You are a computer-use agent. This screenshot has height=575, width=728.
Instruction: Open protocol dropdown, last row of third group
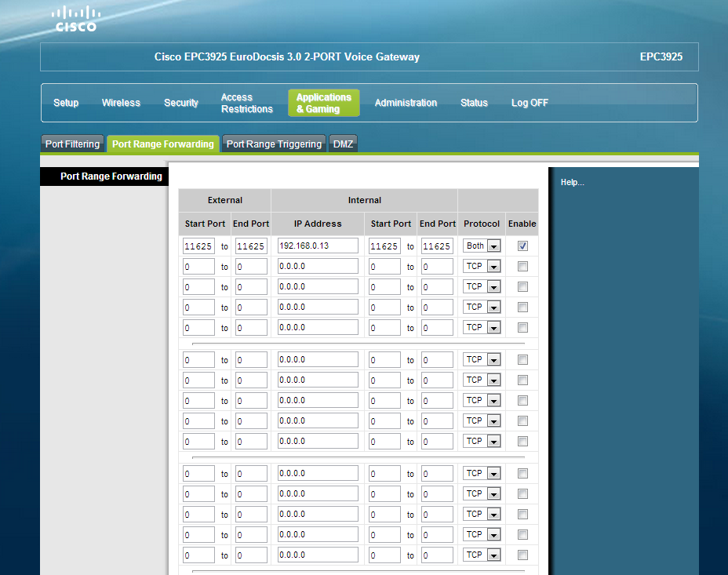(x=482, y=555)
